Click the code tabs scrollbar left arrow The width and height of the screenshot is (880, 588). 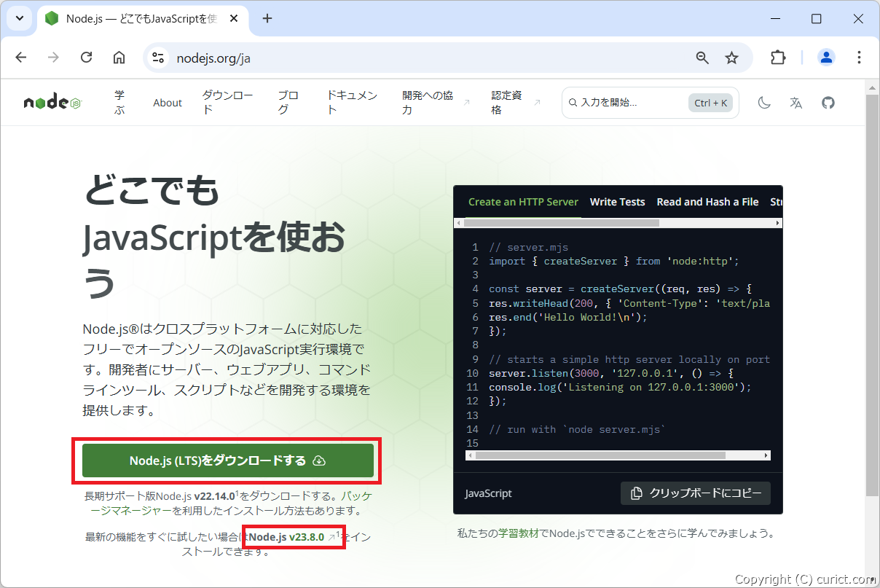(x=458, y=223)
